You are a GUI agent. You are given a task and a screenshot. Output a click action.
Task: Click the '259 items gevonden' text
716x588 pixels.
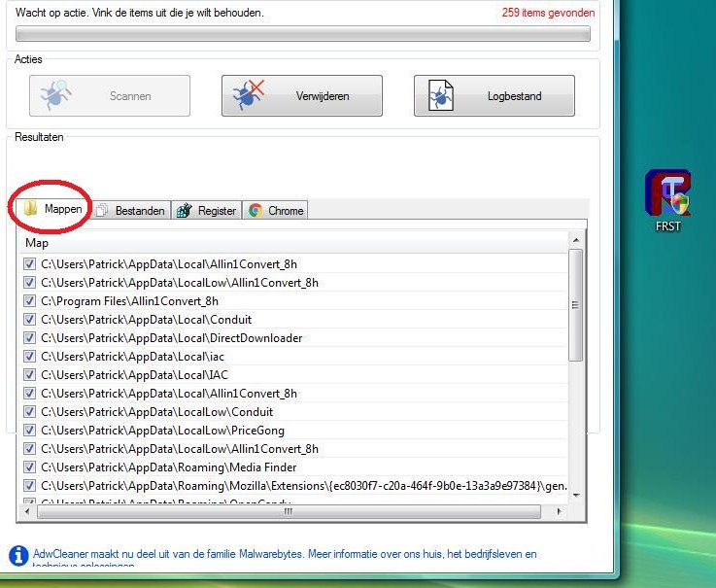[548, 13]
